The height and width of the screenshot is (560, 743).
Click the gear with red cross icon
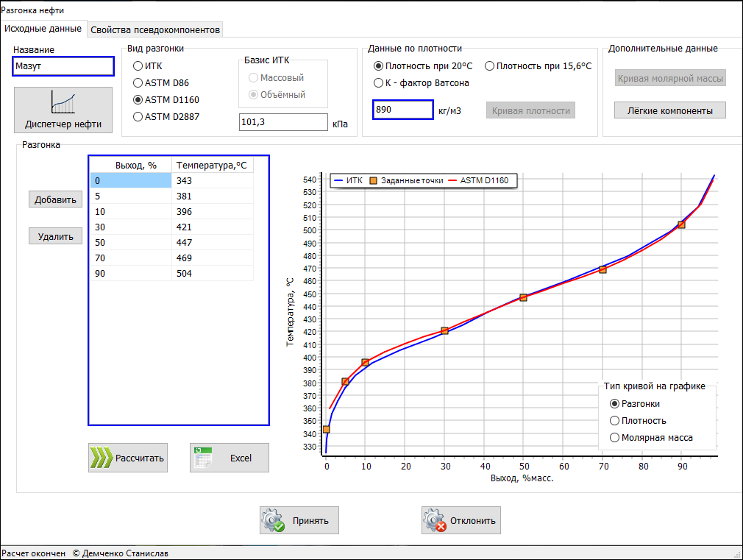coord(435,520)
